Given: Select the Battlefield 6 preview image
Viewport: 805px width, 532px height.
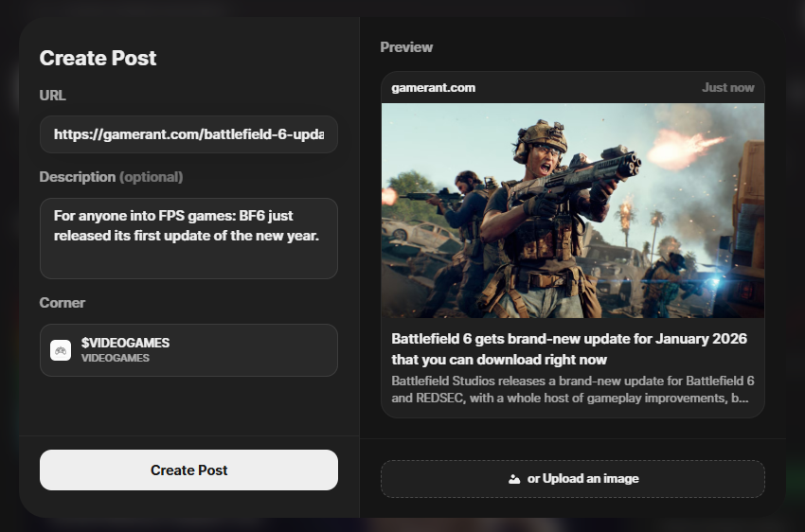Looking at the screenshot, I should [572, 210].
